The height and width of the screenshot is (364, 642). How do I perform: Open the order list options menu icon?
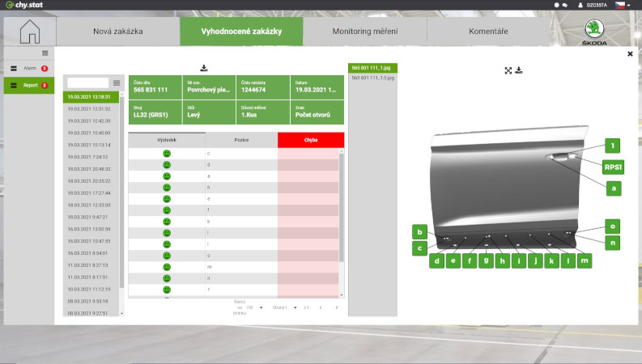117,83
